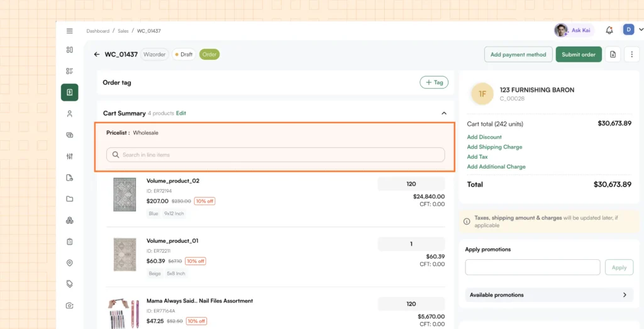The image size is (644, 329).
Task: Open the D user profile dropdown
Action: 633,30
